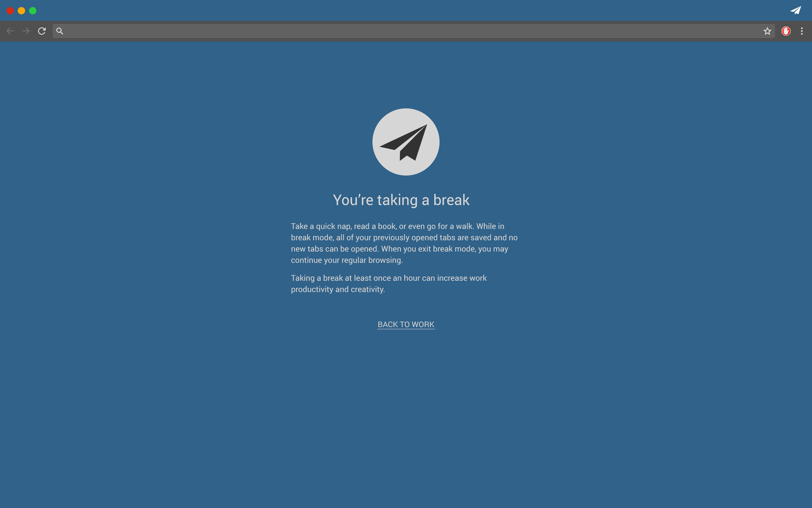Click the large paper plane logo
The width and height of the screenshot is (812, 508).
pos(406,142)
